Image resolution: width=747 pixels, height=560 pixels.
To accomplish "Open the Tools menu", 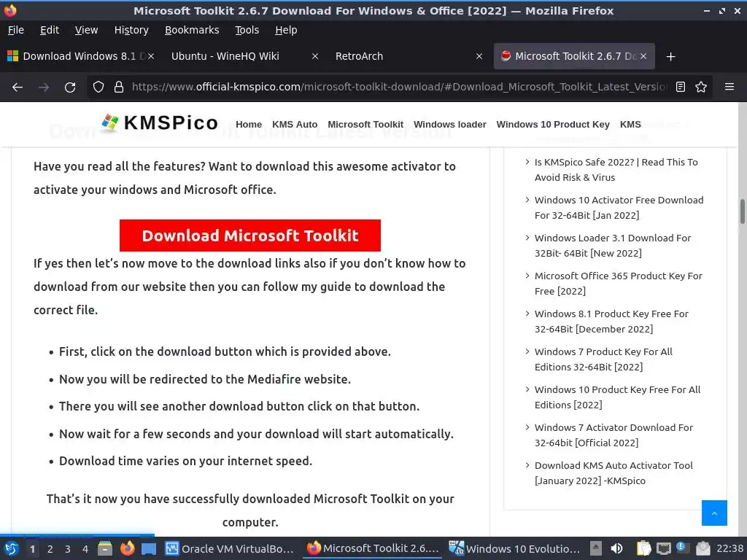I will click(247, 30).
